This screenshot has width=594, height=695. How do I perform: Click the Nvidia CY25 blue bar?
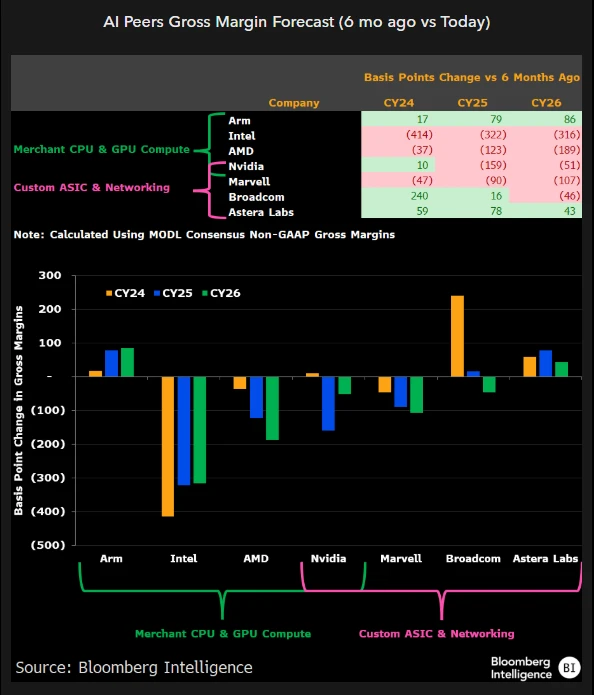(x=328, y=403)
